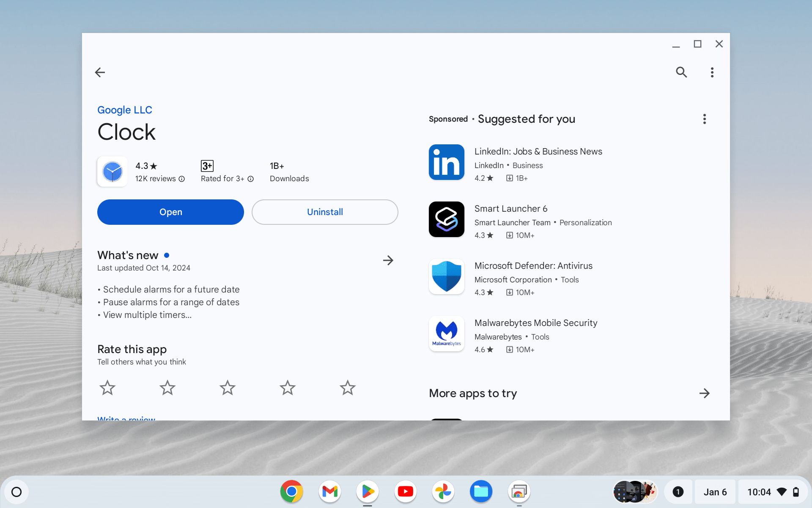Expand More apps to try arrow
The image size is (812, 508).
705,393
